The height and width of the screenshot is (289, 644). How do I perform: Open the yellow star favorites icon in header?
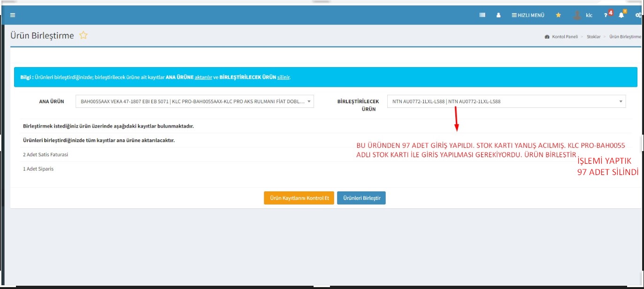click(x=558, y=15)
